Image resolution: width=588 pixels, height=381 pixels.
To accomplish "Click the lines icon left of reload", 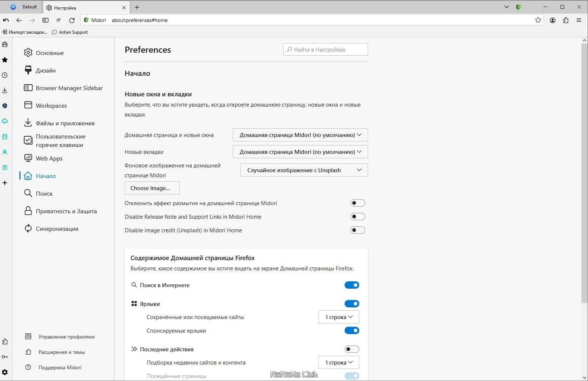I will click(59, 20).
